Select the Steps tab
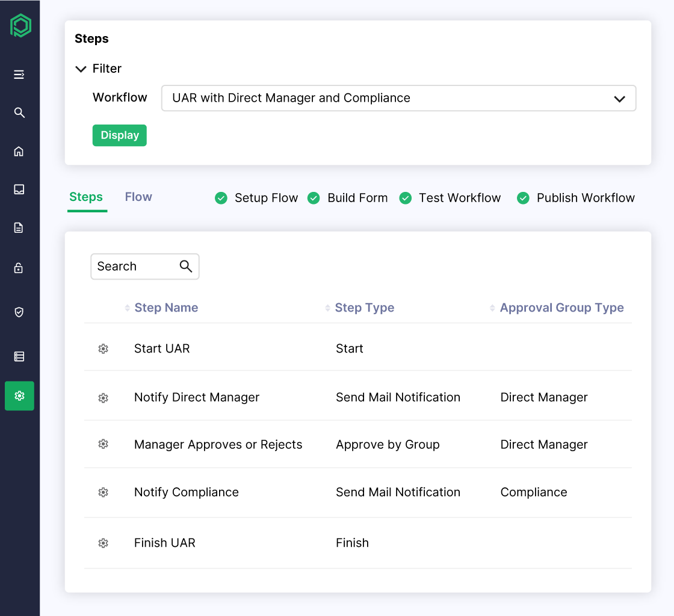This screenshot has height=616, width=674. (86, 197)
